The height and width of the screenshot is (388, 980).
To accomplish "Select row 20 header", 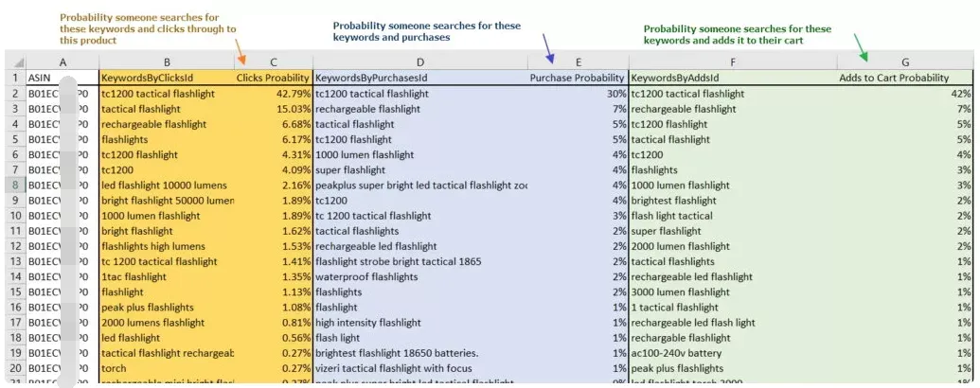I will (x=16, y=368).
